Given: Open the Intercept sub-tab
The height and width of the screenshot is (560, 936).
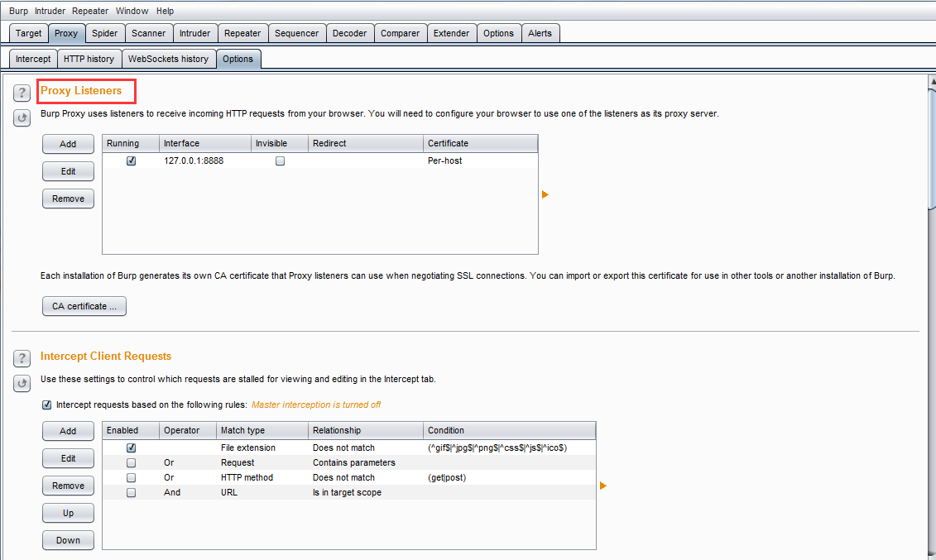Looking at the screenshot, I should pyautogui.click(x=33, y=59).
